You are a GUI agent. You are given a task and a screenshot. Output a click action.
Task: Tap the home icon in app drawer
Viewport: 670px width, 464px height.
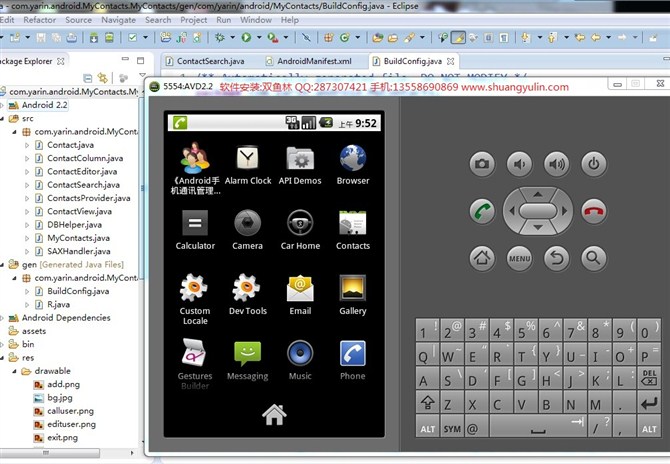pyautogui.click(x=274, y=414)
